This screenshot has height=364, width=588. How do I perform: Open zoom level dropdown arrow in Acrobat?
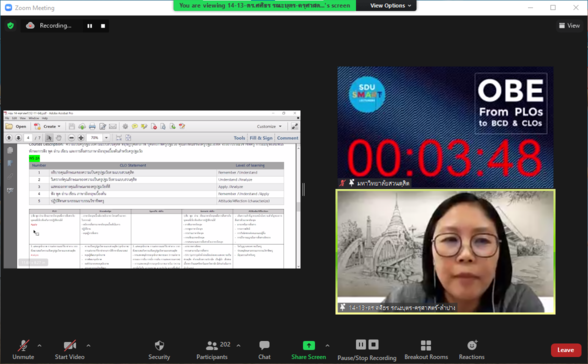coord(106,138)
